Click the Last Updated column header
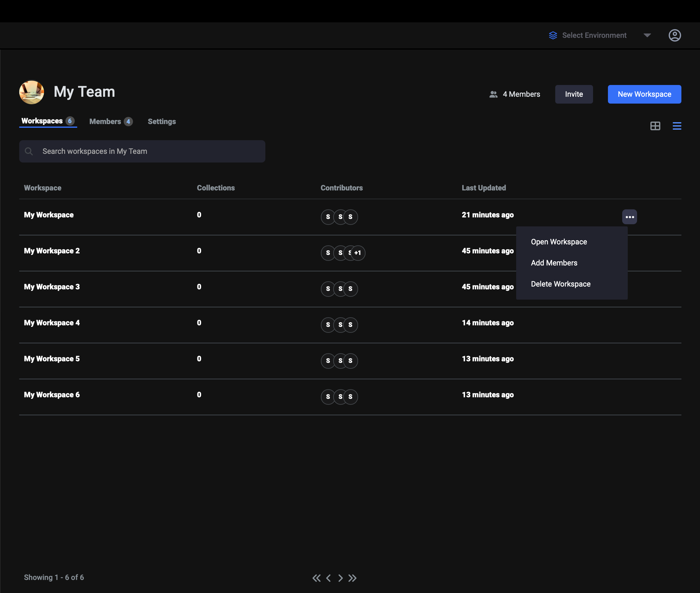This screenshot has width=700, height=593. (484, 188)
